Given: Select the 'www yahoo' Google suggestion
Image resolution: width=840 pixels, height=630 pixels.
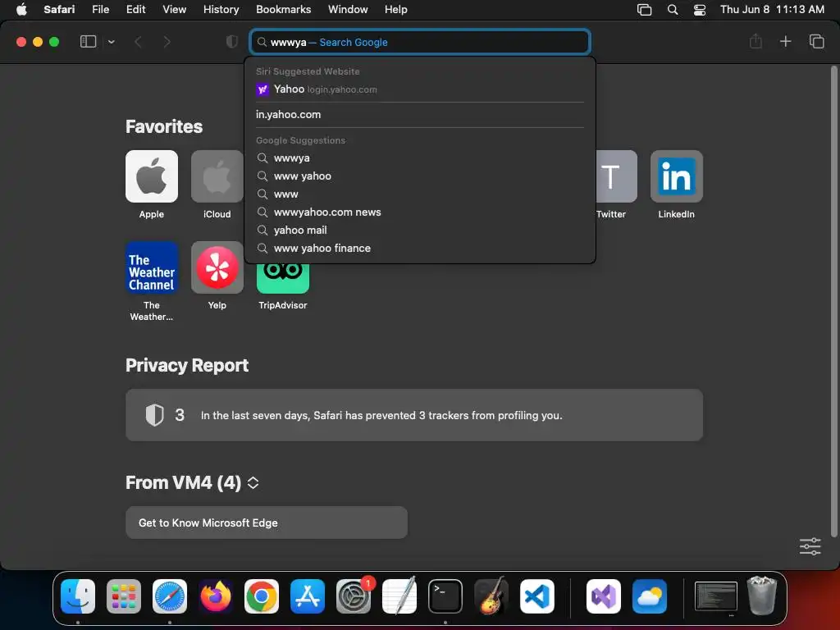Looking at the screenshot, I should (x=420, y=176).
